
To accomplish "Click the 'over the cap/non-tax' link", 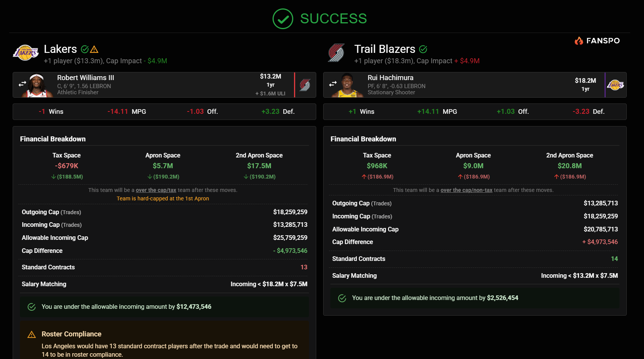I will pyautogui.click(x=467, y=190).
